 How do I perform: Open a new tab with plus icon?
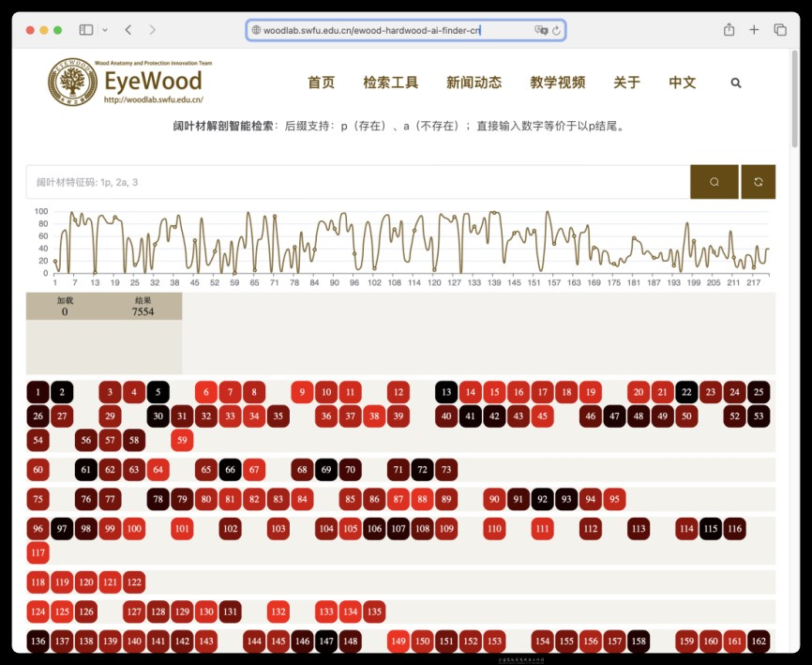pyautogui.click(x=754, y=30)
